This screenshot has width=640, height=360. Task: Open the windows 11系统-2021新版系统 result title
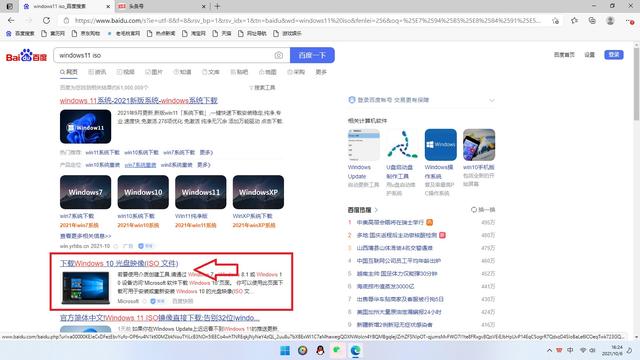point(138,100)
